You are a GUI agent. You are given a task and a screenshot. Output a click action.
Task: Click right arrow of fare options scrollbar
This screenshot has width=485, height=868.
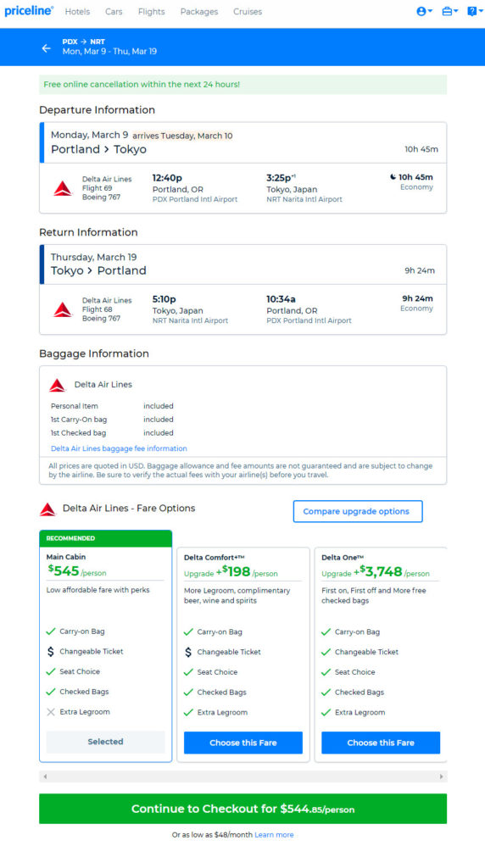point(441,776)
